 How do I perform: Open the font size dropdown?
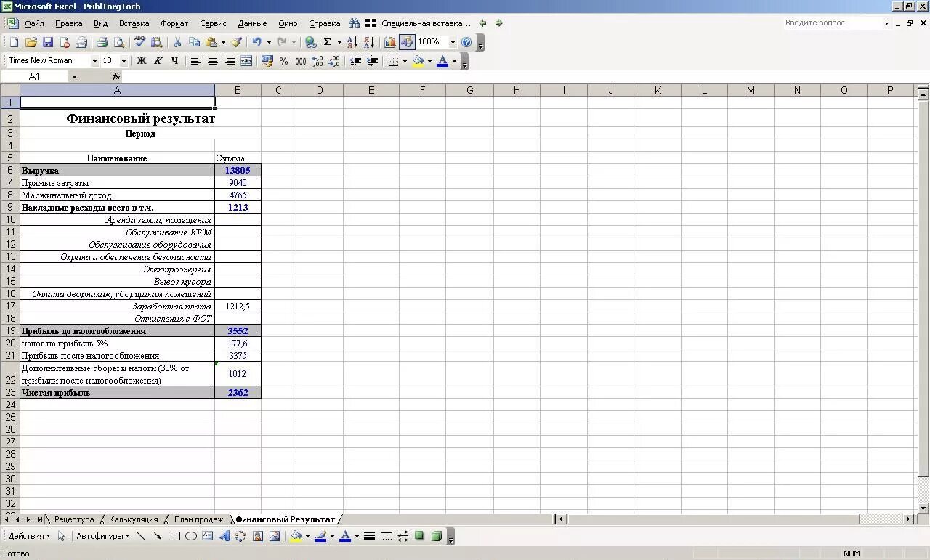point(124,61)
